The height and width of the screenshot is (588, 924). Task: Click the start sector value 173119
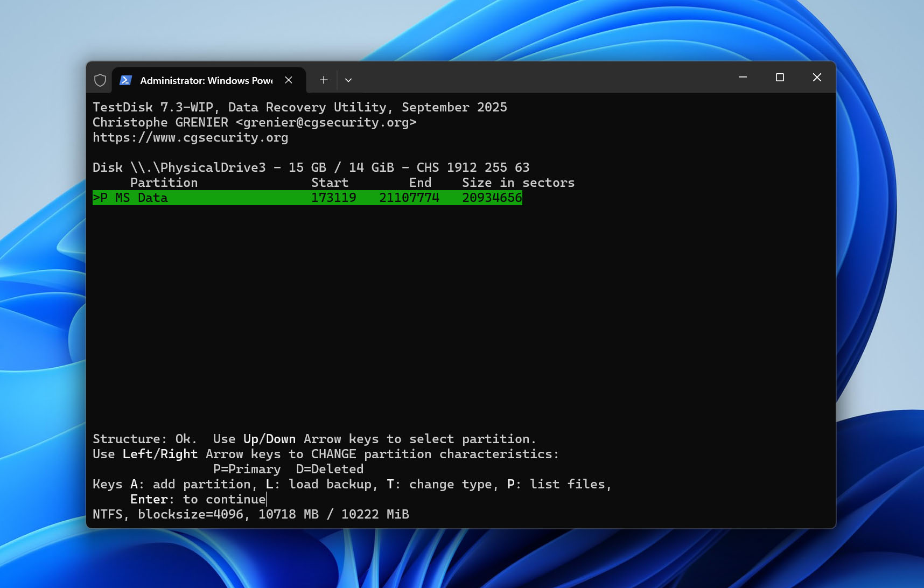[334, 198]
